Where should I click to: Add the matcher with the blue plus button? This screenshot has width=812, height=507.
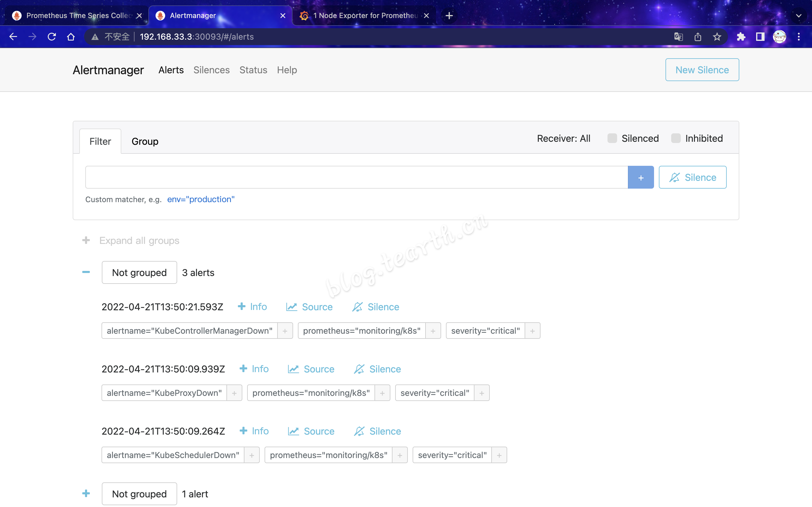pyautogui.click(x=641, y=178)
